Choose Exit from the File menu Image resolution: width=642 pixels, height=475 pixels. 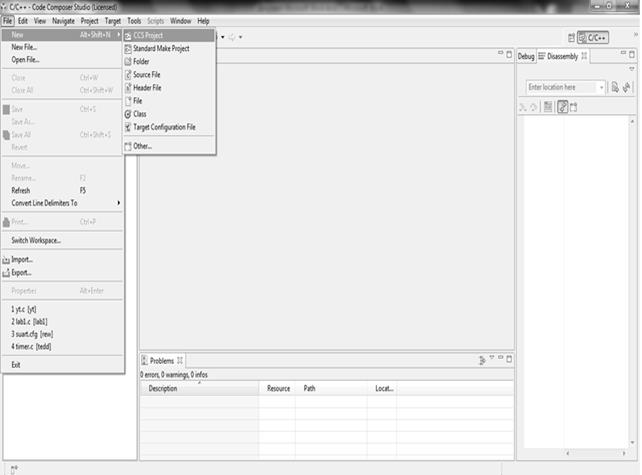tap(63, 365)
